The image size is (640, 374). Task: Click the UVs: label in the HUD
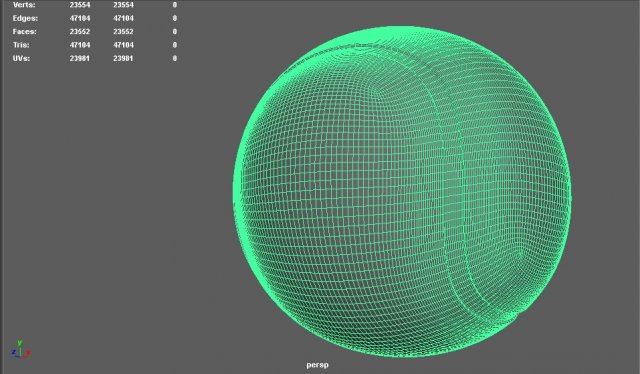point(21,58)
